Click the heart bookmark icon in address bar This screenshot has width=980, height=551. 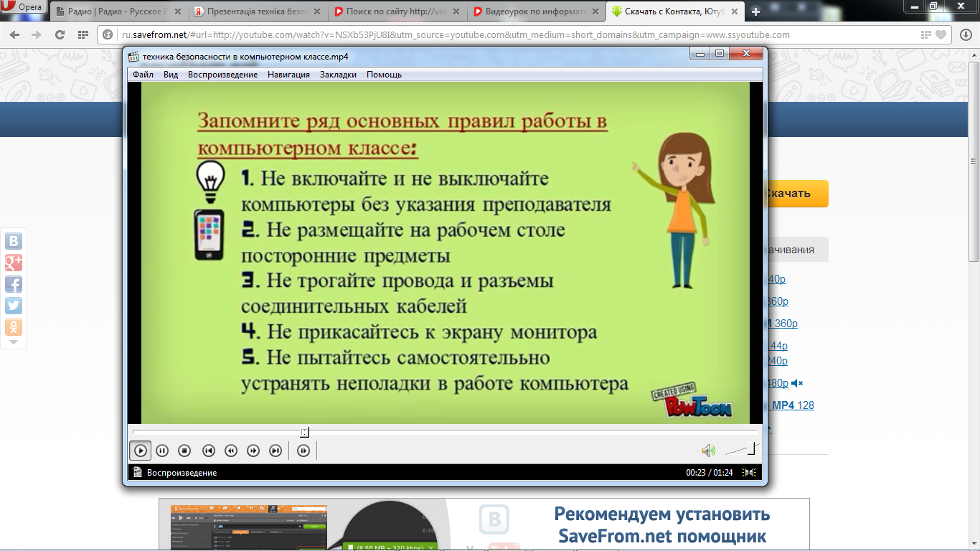pyautogui.click(x=941, y=34)
